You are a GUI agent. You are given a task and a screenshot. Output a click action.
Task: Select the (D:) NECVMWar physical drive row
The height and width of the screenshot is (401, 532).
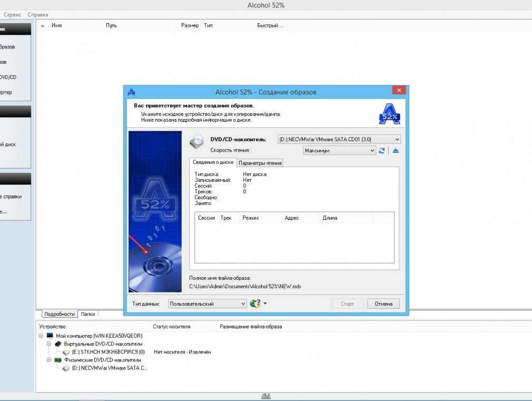click(x=110, y=368)
